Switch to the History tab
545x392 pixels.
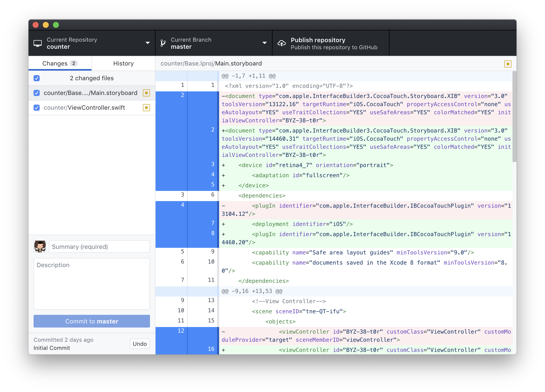pos(123,63)
